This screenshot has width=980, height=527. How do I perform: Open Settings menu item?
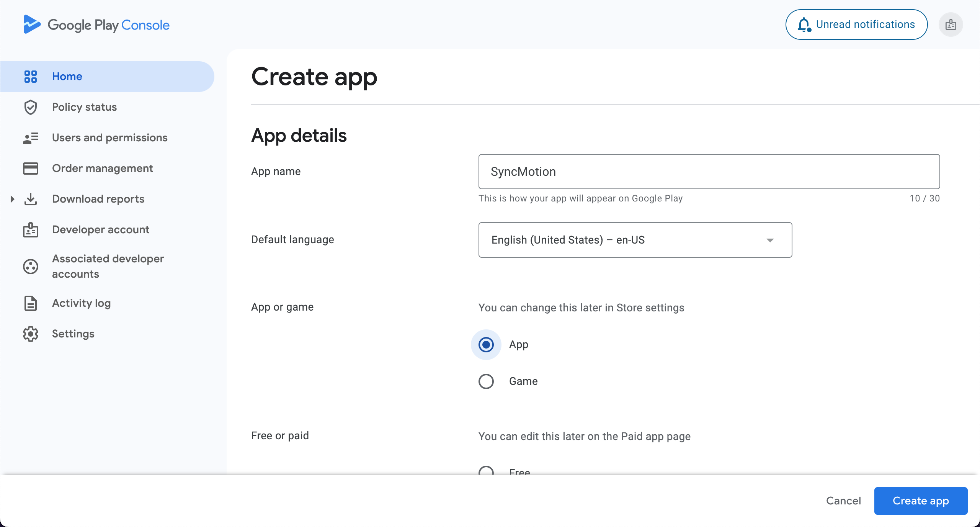coord(107,334)
